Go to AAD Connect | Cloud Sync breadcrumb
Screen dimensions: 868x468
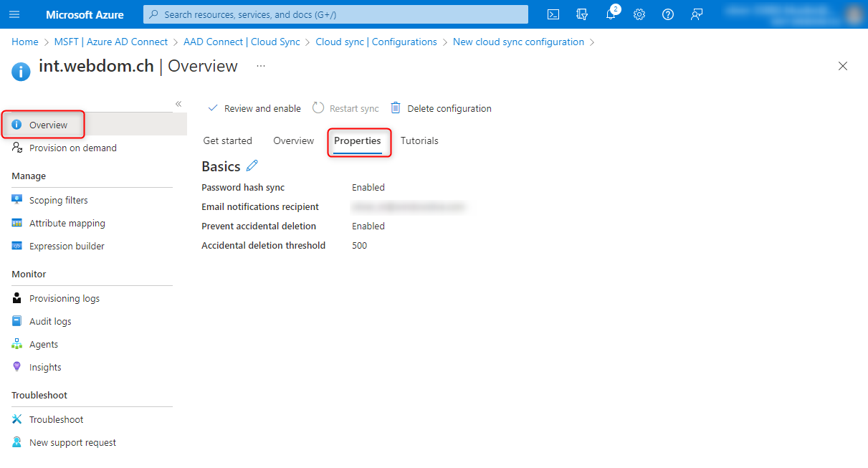coord(242,42)
